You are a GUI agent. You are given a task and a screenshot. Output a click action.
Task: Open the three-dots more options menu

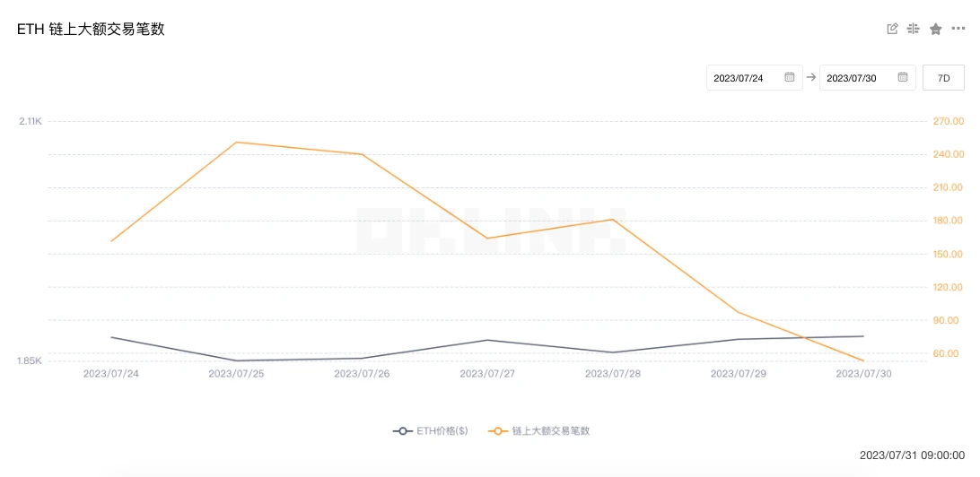tap(958, 29)
